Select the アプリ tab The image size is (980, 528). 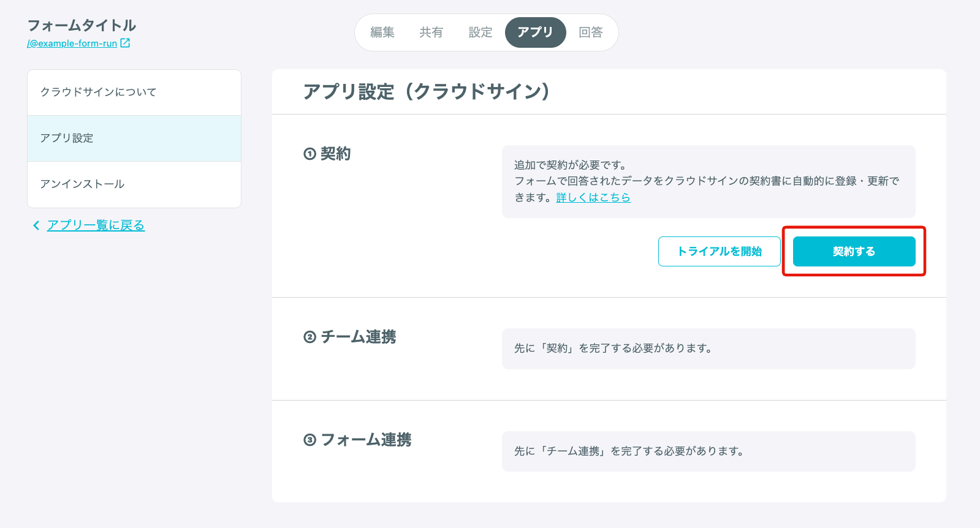[x=536, y=32]
